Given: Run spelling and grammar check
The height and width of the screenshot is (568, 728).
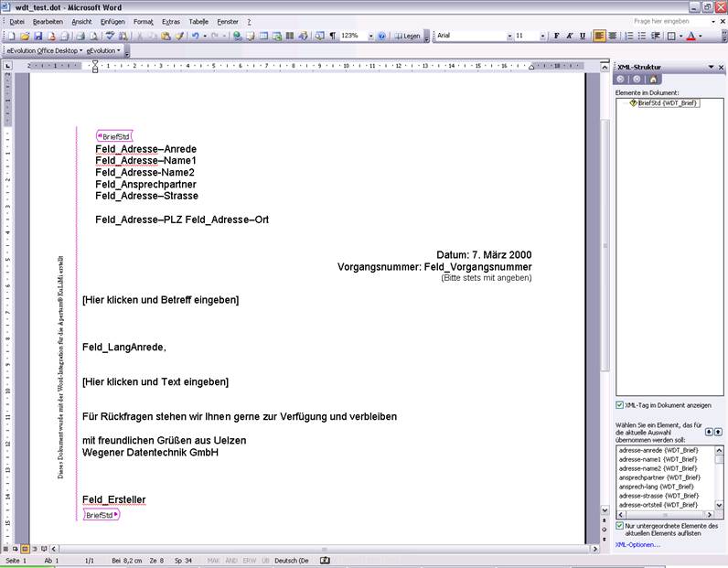Looking at the screenshot, I should point(110,36).
